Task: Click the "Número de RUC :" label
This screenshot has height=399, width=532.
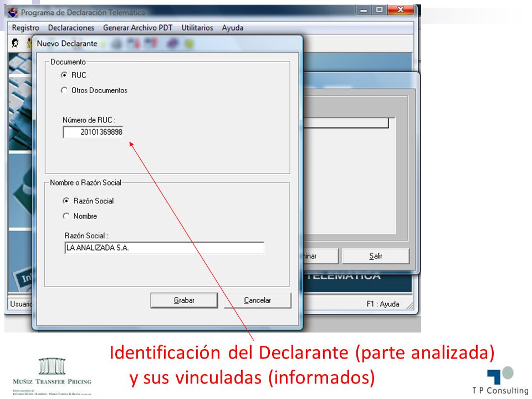Action: coord(89,120)
